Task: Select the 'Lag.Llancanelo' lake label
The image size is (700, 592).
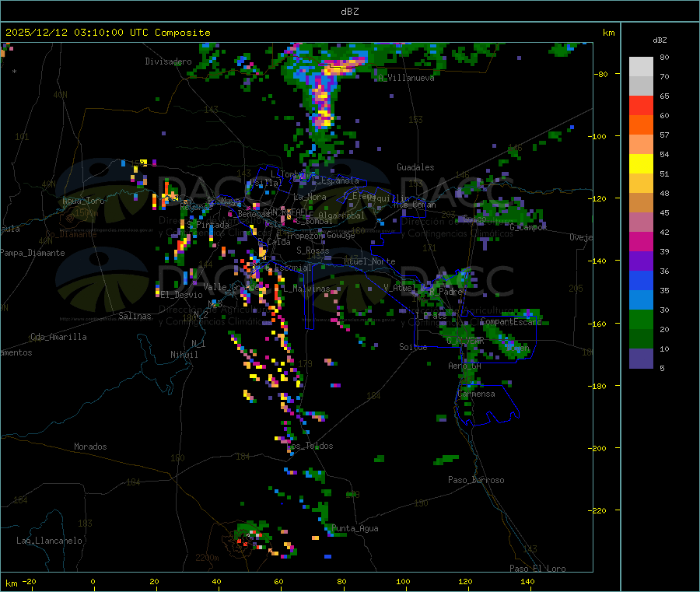Action: 49,541
